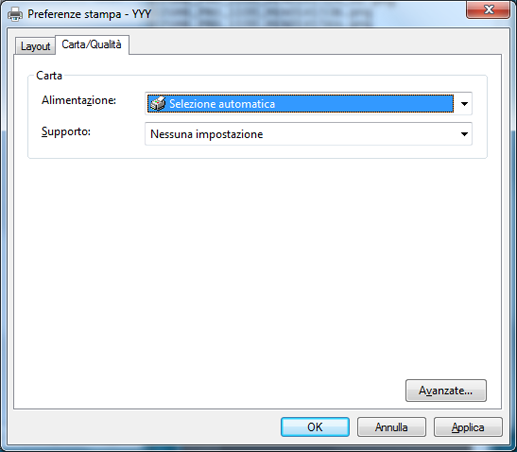This screenshot has width=517, height=452.
Task: Switch to the Layout tab
Action: [x=35, y=46]
